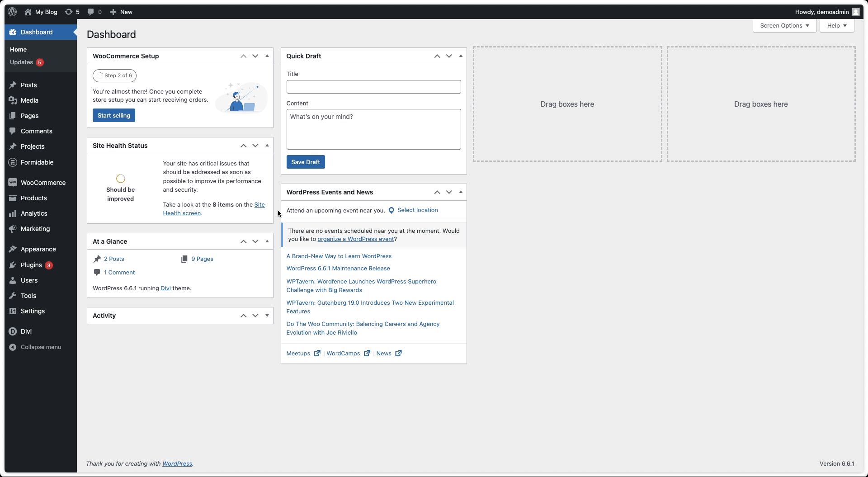868x477 pixels.
Task: Click the Quick Draft Title field
Action: (374, 87)
